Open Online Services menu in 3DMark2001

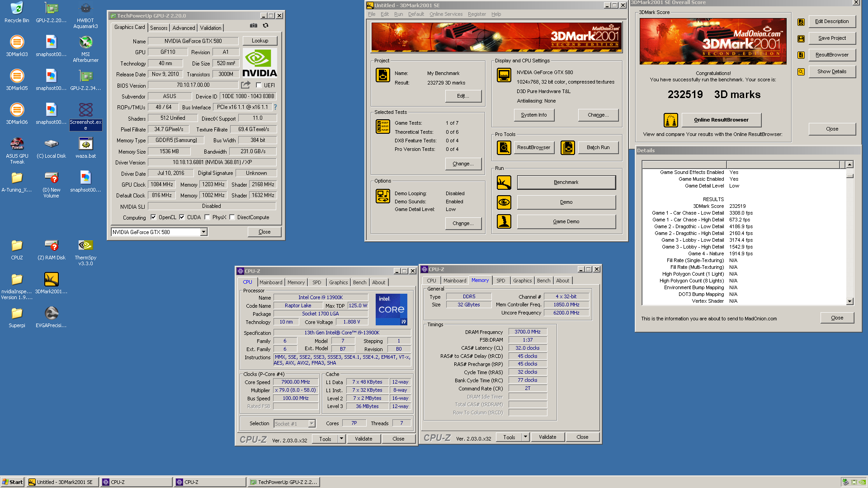[x=446, y=14]
